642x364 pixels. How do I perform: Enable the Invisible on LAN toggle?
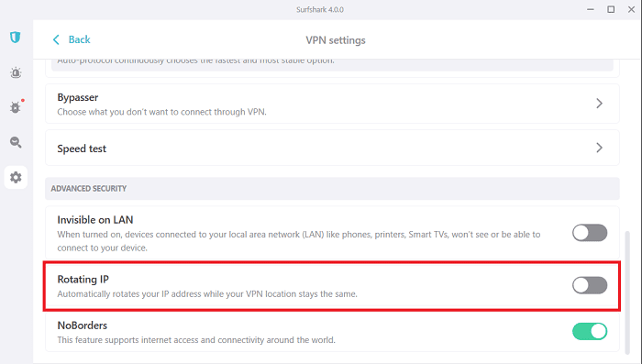590,233
